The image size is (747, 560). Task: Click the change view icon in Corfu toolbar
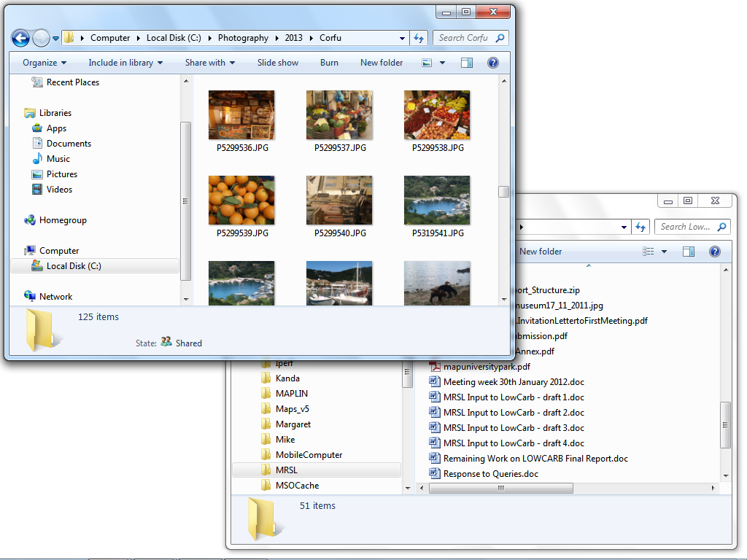427,63
